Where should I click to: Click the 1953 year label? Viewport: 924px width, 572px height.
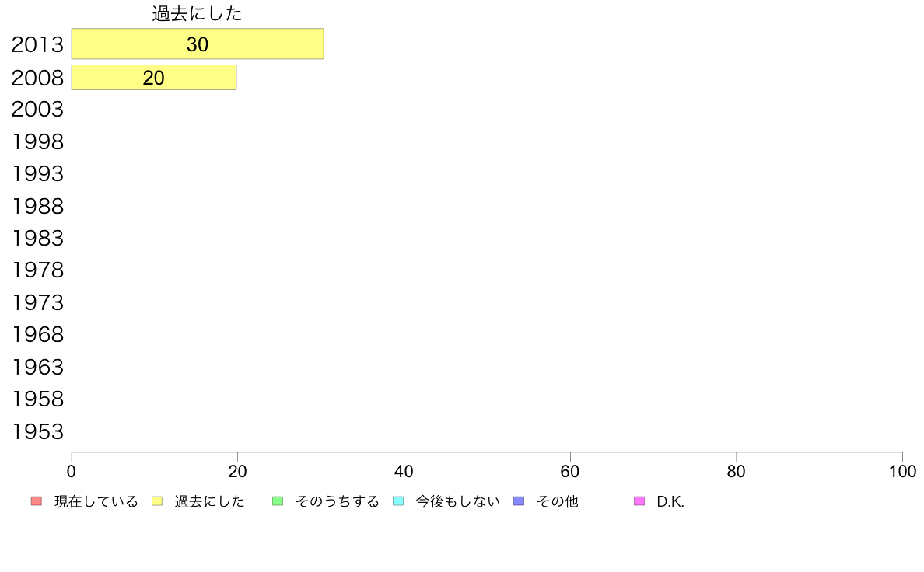click(37, 432)
